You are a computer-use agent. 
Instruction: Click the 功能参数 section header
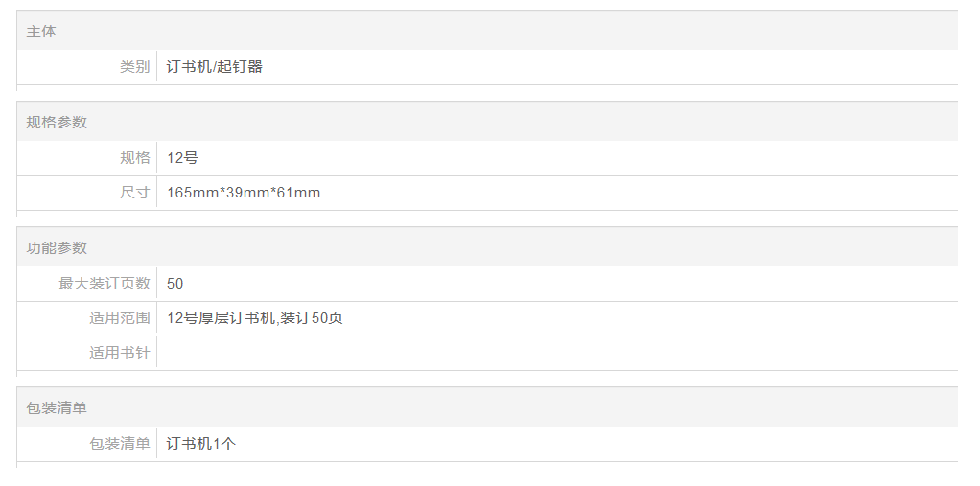pos(57,248)
